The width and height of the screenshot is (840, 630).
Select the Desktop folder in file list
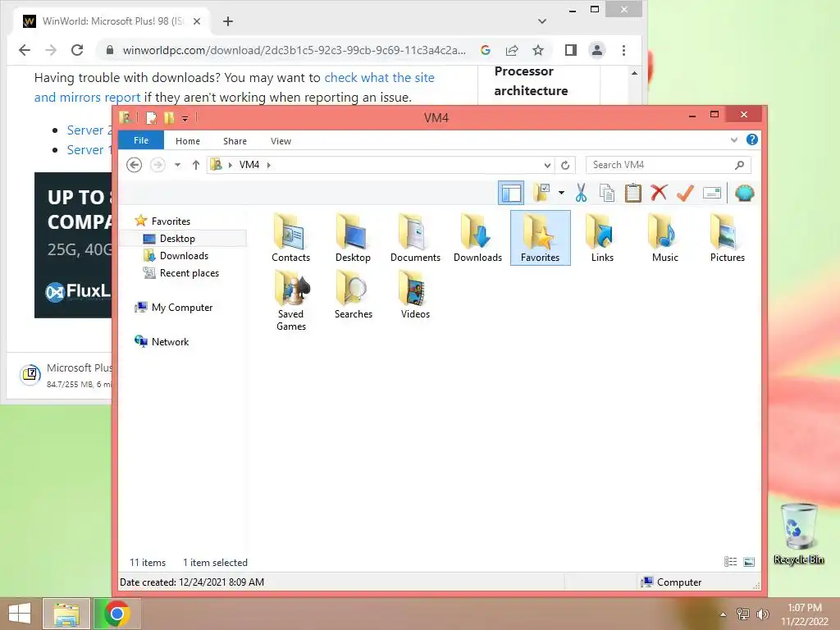click(x=353, y=238)
